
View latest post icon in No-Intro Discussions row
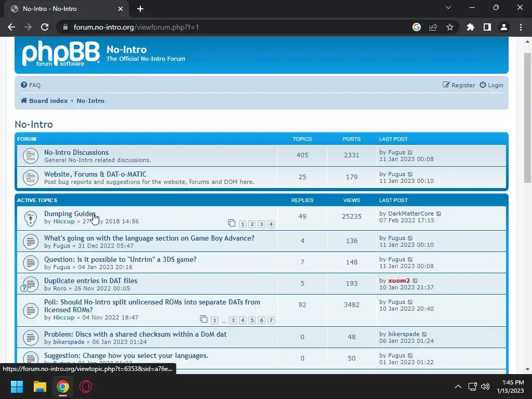point(410,152)
